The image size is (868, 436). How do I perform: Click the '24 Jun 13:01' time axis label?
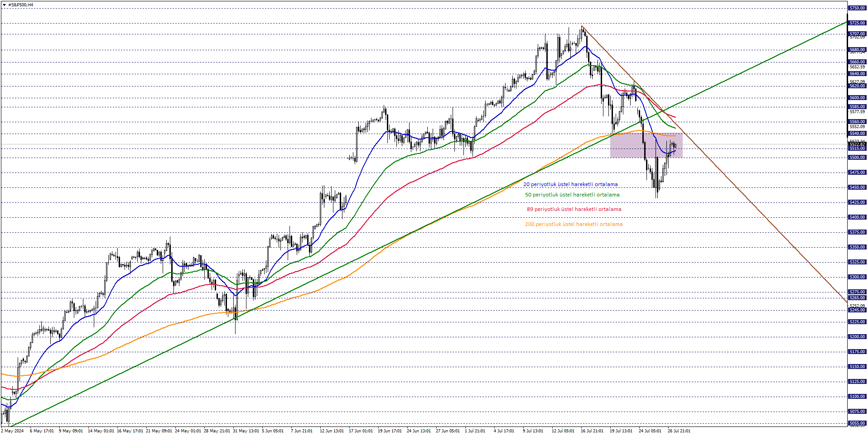click(x=419, y=431)
